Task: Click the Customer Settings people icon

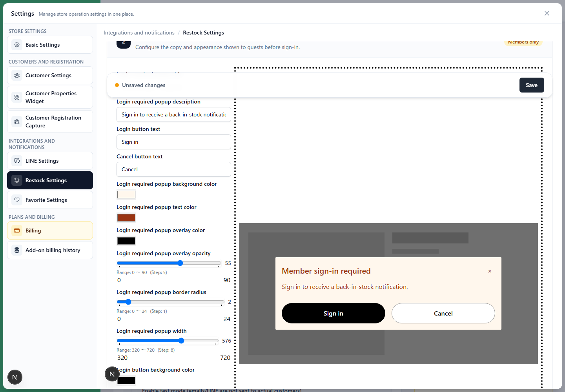Action: pyautogui.click(x=17, y=75)
